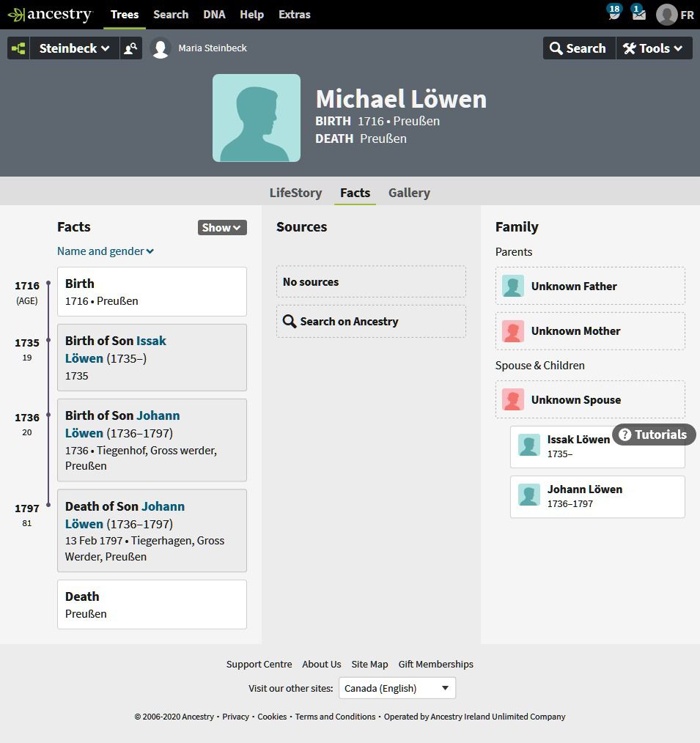This screenshot has width=700, height=743.
Task: Open Johann Löwen link in Birth of Son
Action: coord(122,424)
